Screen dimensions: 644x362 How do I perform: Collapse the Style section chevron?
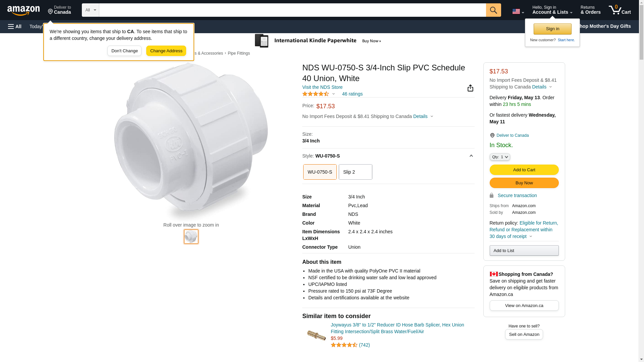pos(471,156)
